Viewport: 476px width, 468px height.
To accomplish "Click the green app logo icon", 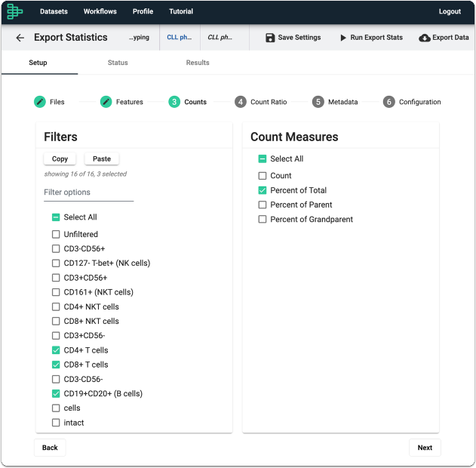I will coord(14,11).
